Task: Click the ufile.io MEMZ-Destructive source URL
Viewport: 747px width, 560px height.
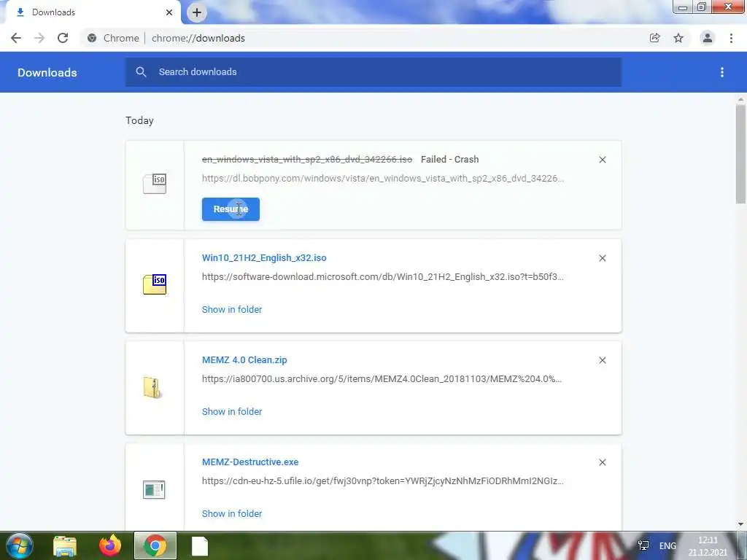Action: tap(382, 481)
